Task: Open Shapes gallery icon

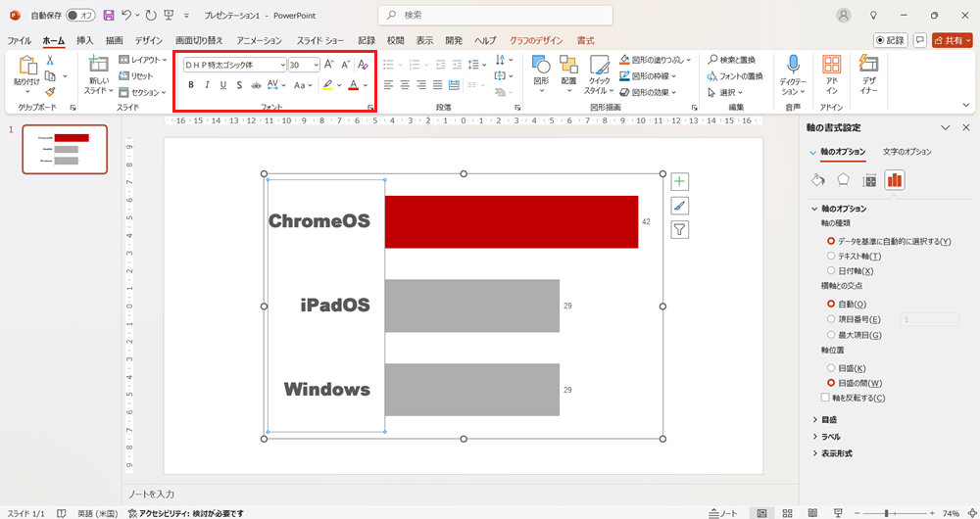Action: click(x=541, y=65)
